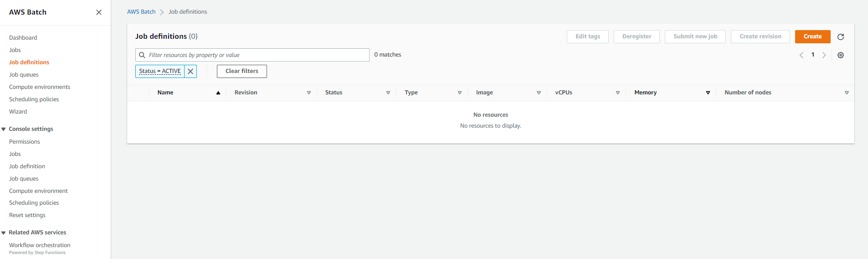Sort by Revision column arrow
The height and width of the screenshot is (259, 868).
click(x=309, y=93)
